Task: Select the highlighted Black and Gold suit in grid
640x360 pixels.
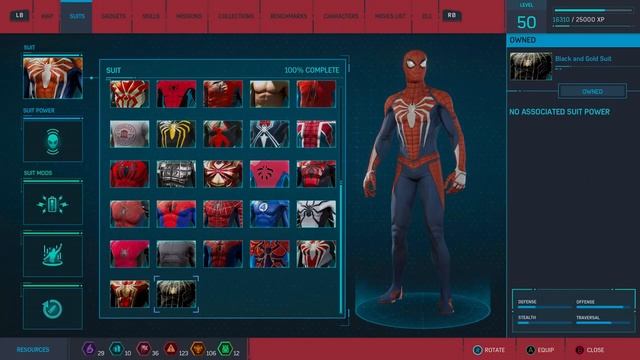Action: click(x=176, y=294)
